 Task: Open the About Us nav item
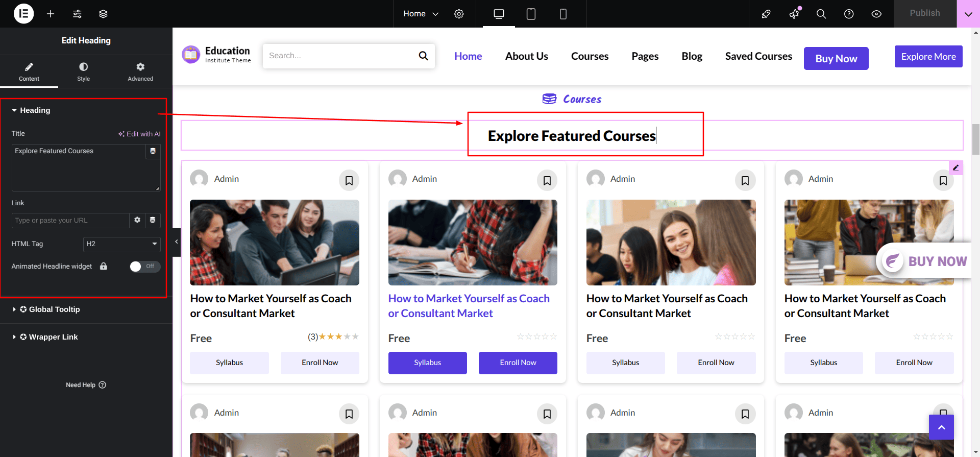coord(527,56)
